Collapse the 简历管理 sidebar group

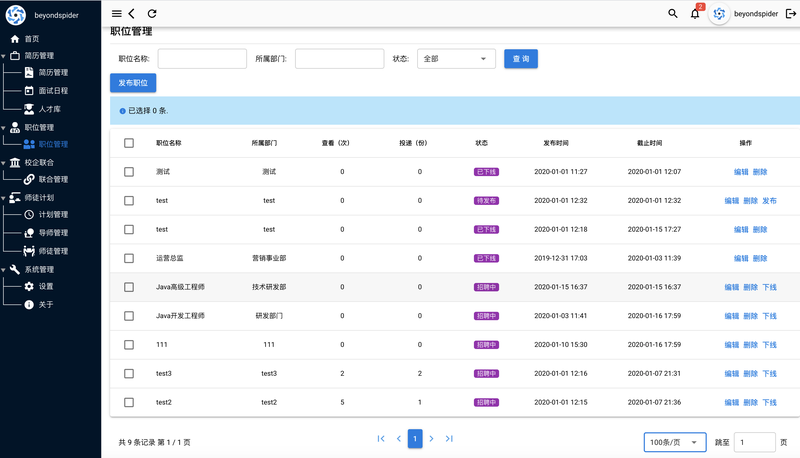[40, 56]
